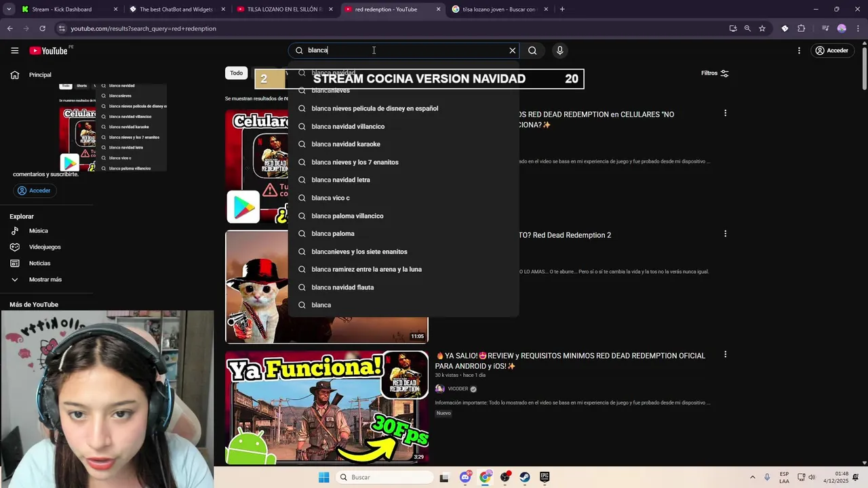Choose suggestion blanca vico c
Screen dimensions: 868x488
pos(403,198)
